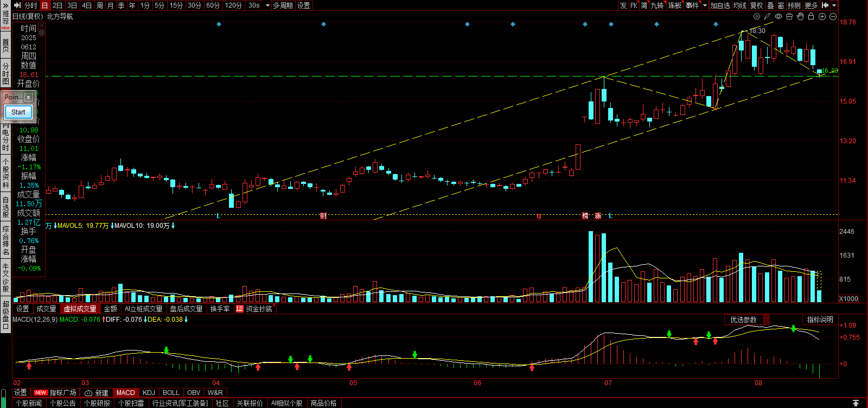
Task: Select the hand pan tool
Action: coord(800,16)
